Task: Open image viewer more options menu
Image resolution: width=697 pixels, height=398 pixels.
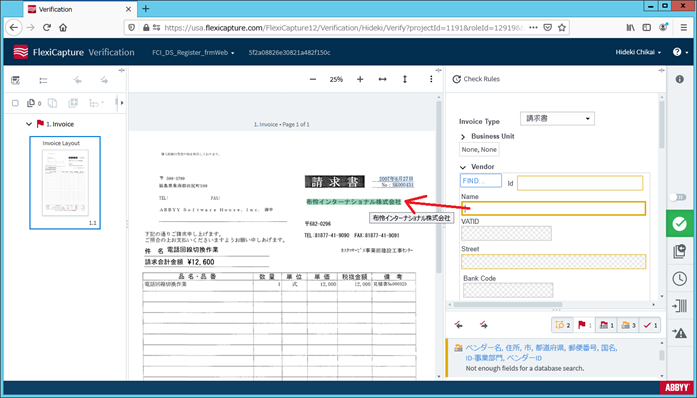Action: pyautogui.click(x=431, y=79)
